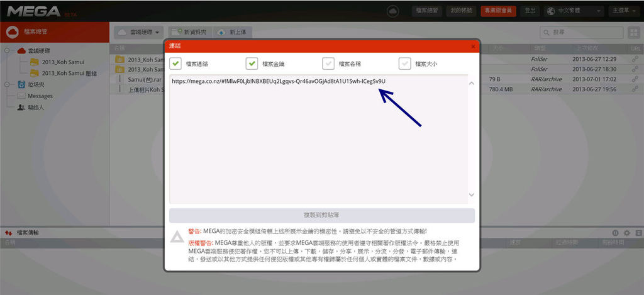The image size is (644, 295).
Task: Click link icon for row dated 2013-07-01 17:02
Action: [x=635, y=79]
